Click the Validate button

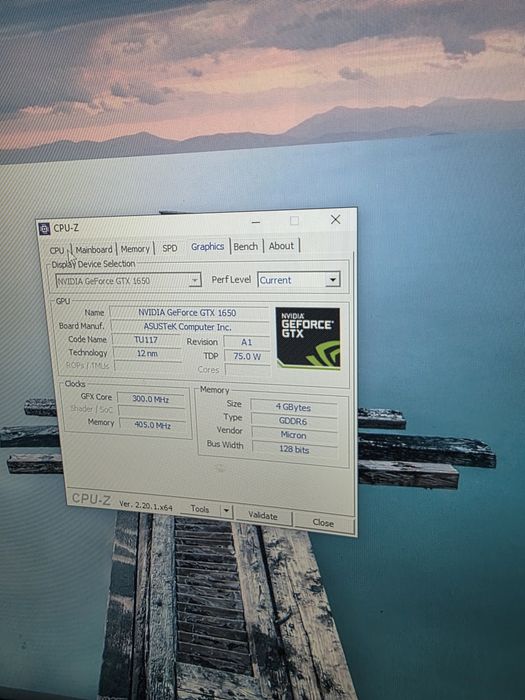tap(263, 516)
